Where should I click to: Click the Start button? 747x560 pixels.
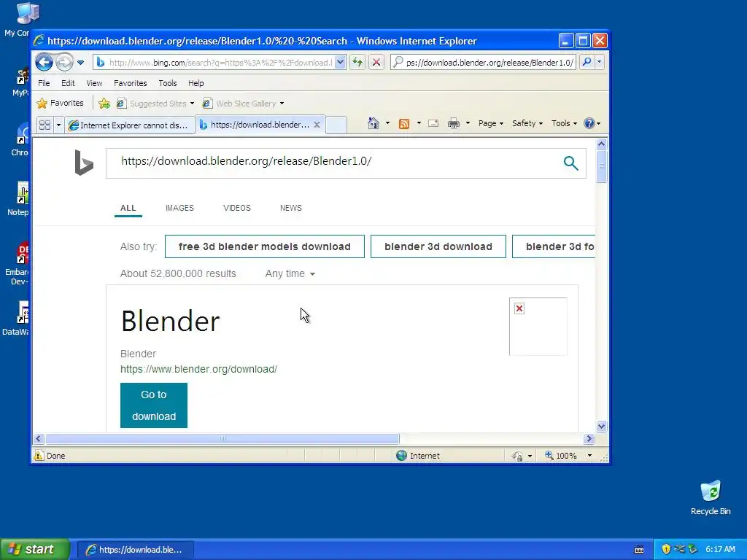coord(34,549)
